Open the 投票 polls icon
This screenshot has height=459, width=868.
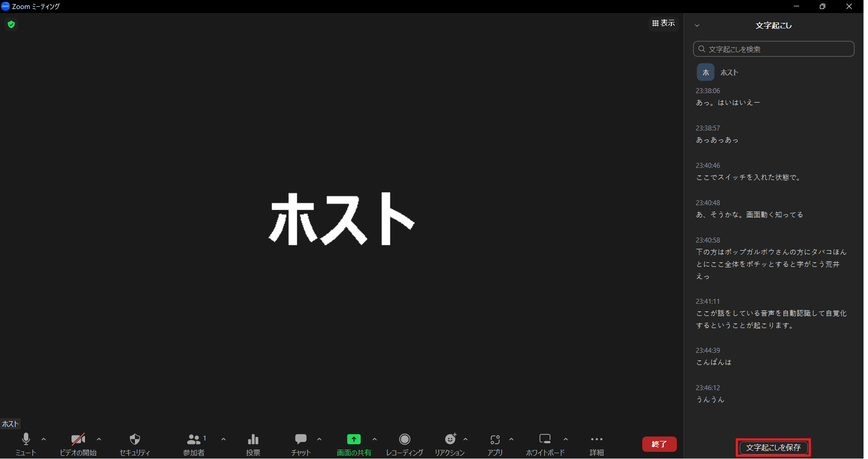pos(253,440)
